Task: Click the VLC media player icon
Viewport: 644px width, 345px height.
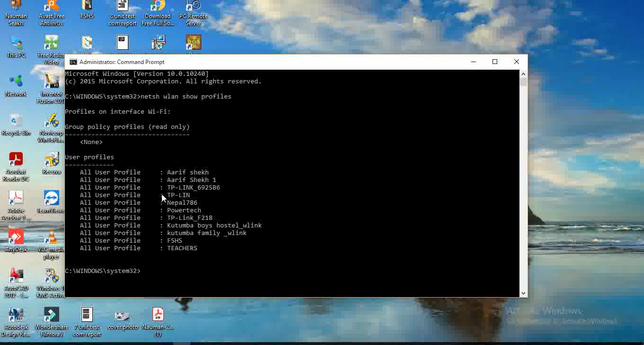Action: point(51,238)
